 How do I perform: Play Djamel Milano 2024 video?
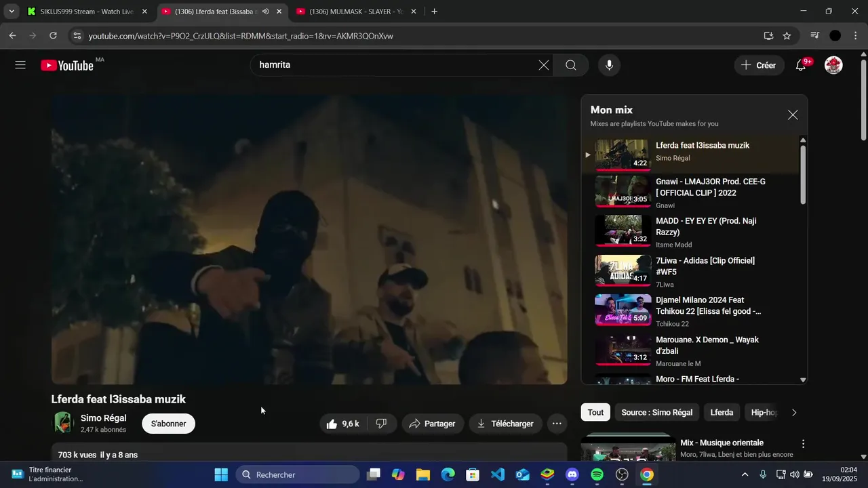click(690, 311)
